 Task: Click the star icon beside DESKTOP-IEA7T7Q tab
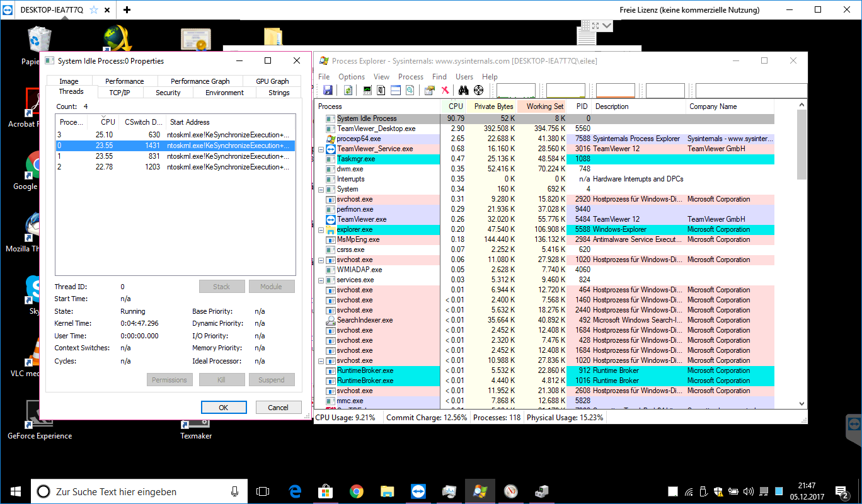tap(94, 10)
